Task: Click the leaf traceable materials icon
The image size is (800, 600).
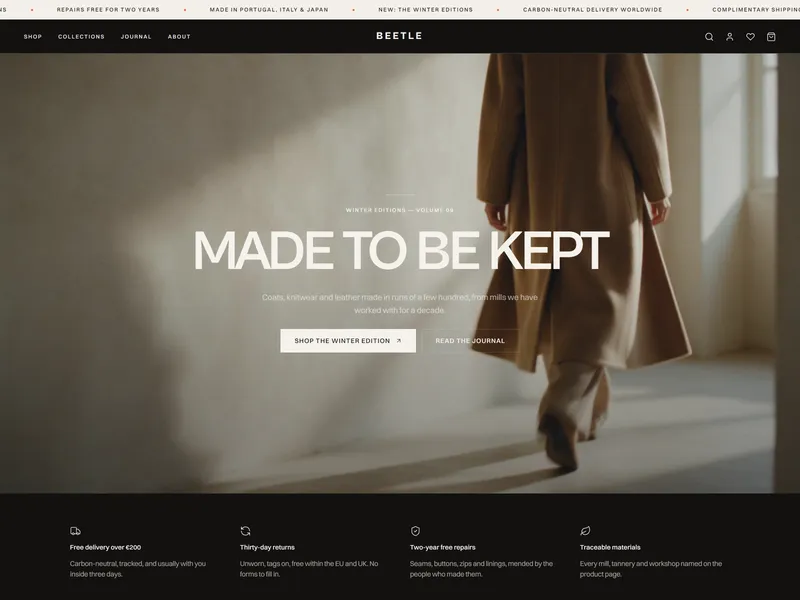Action: pyautogui.click(x=585, y=531)
